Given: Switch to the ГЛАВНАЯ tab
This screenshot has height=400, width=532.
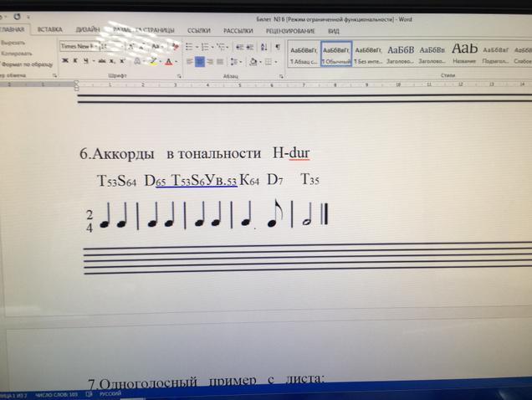Looking at the screenshot, I should 13,29.
